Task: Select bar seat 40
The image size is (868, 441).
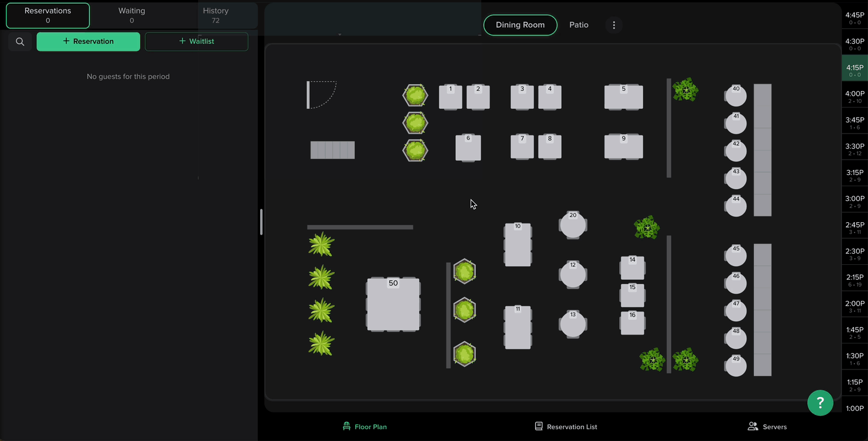Action: coord(736,96)
